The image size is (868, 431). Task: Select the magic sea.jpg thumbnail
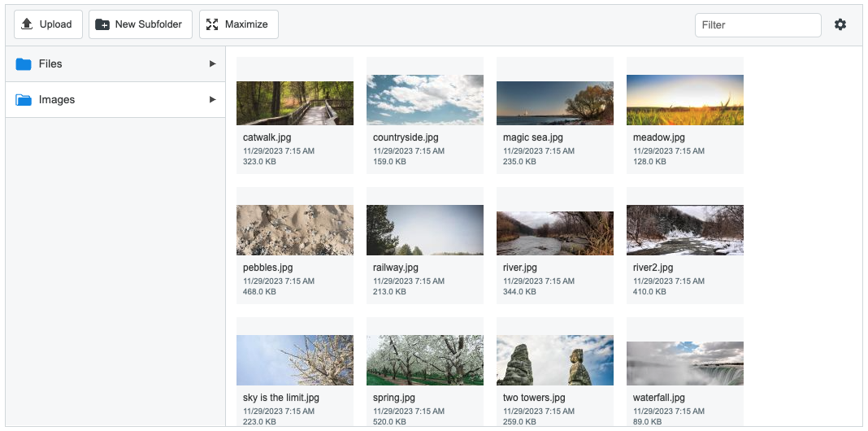pos(555,103)
